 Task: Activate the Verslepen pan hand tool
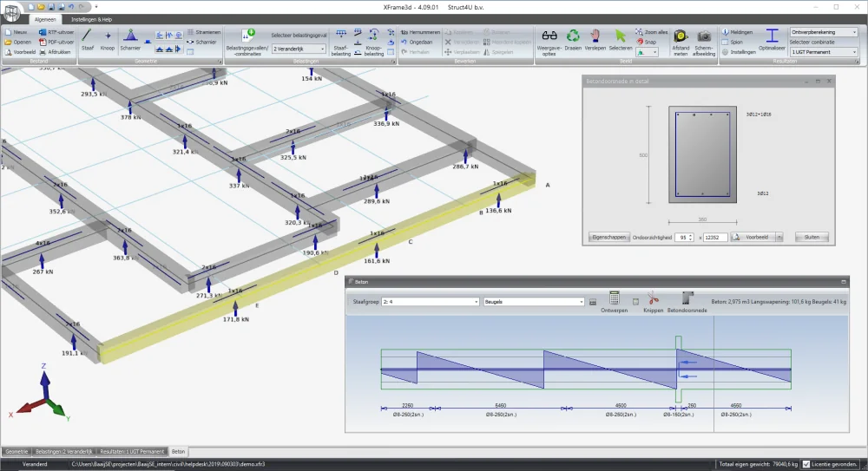click(595, 41)
